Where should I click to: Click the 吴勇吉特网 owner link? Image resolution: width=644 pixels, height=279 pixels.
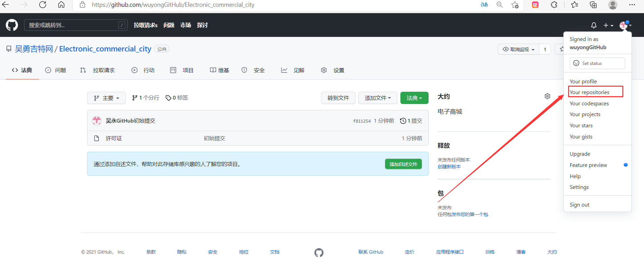[x=34, y=49]
